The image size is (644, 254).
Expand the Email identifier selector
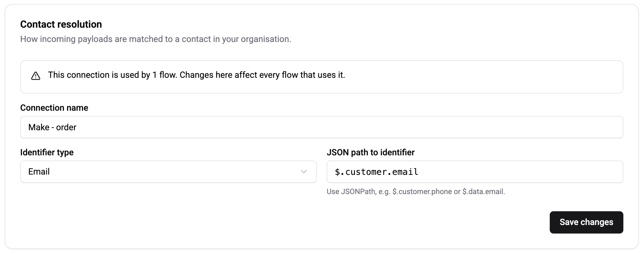[x=168, y=172]
